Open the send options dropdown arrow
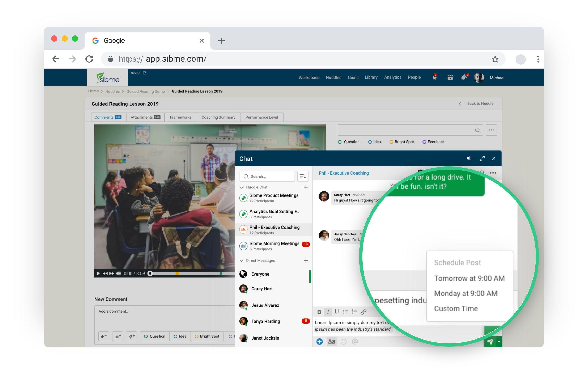Image resolution: width=588 pixels, height=375 pixels. 499,342
